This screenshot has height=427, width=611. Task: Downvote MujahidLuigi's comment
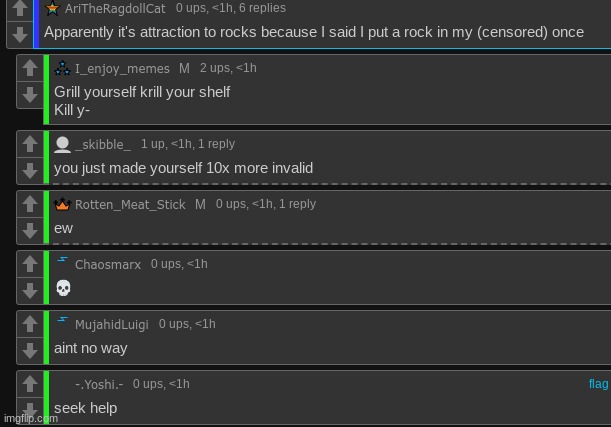[30, 350]
